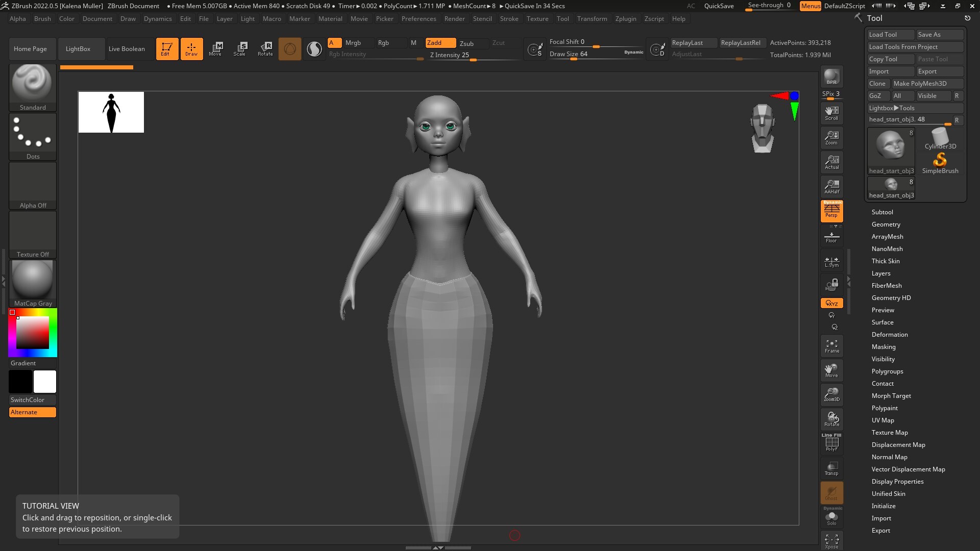Activate the Transp transparency icon
The width and height of the screenshot is (980, 551).
(831, 468)
